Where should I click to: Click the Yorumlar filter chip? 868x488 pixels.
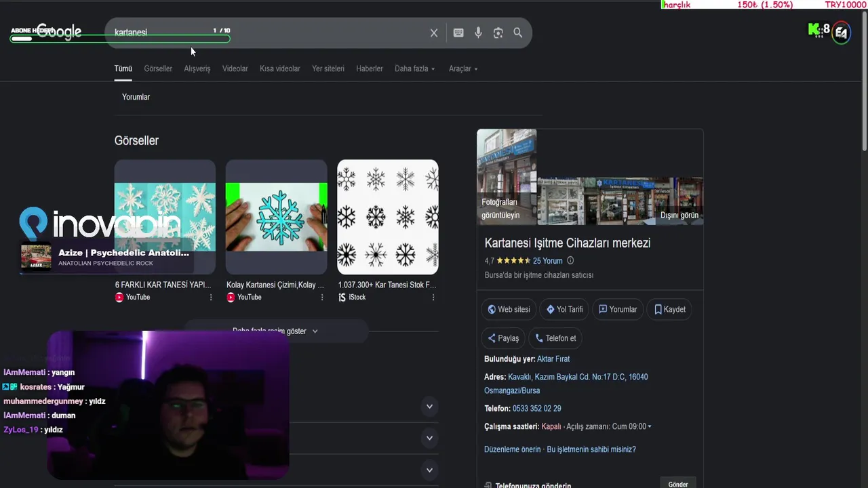pyautogui.click(x=136, y=97)
